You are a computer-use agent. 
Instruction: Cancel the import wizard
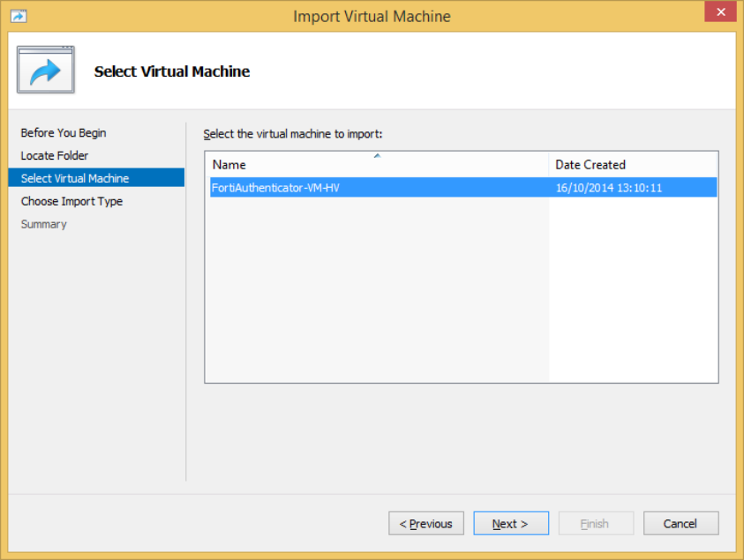pos(680,523)
